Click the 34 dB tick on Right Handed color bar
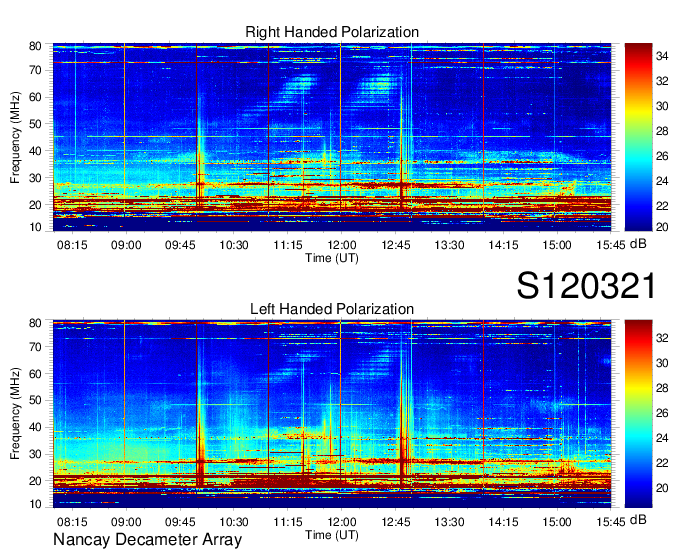This screenshot has width=680, height=552. click(662, 56)
